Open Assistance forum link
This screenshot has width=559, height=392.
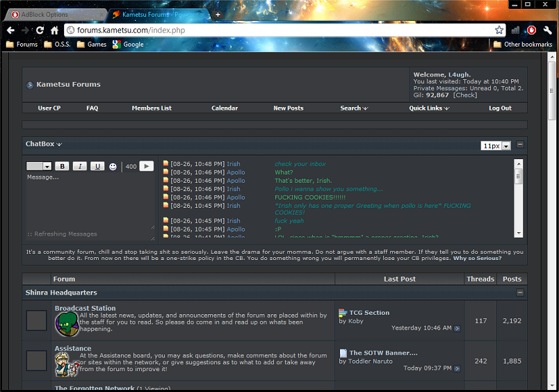click(x=73, y=348)
